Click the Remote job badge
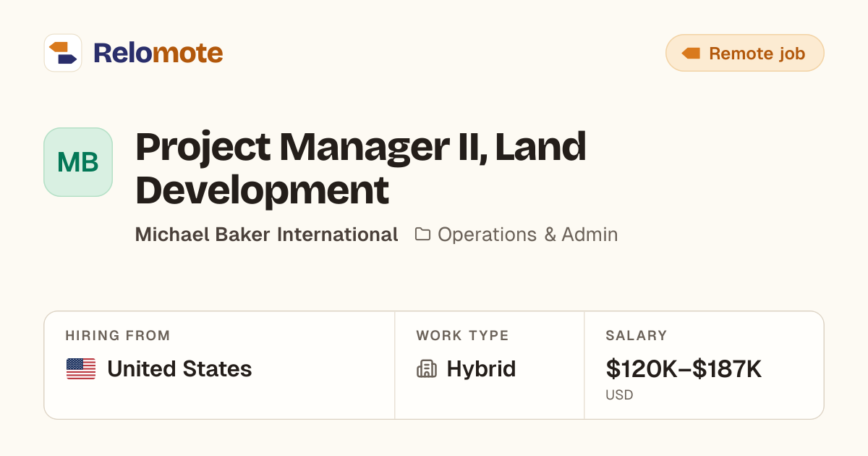 click(744, 53)
